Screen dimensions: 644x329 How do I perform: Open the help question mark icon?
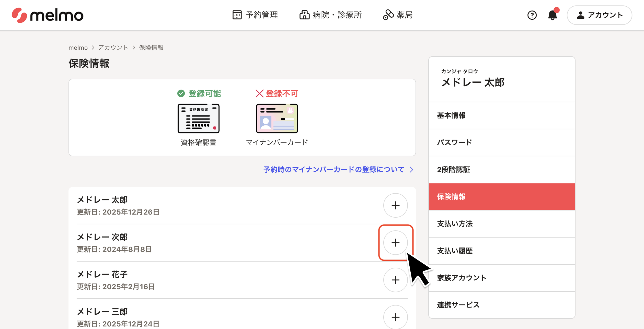[532, 15]
